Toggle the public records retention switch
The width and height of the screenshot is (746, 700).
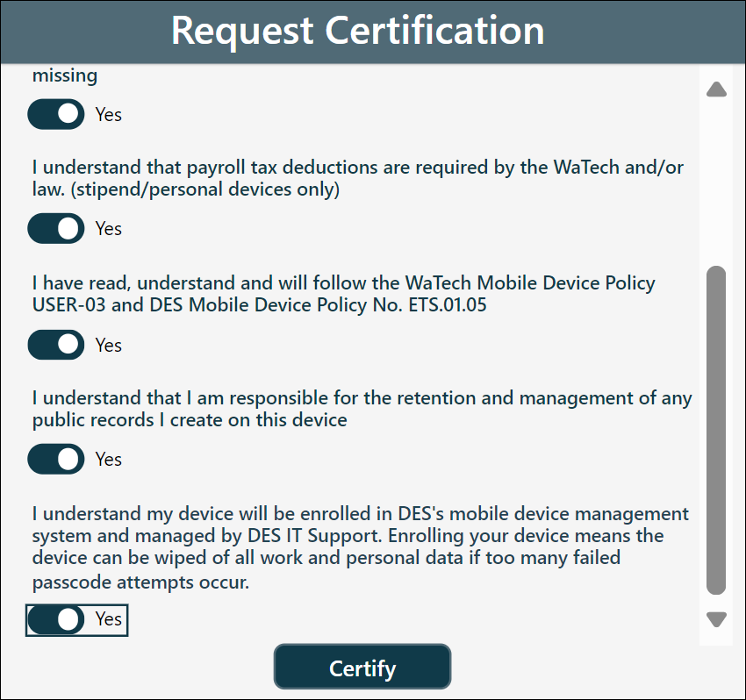click(56, 459)
